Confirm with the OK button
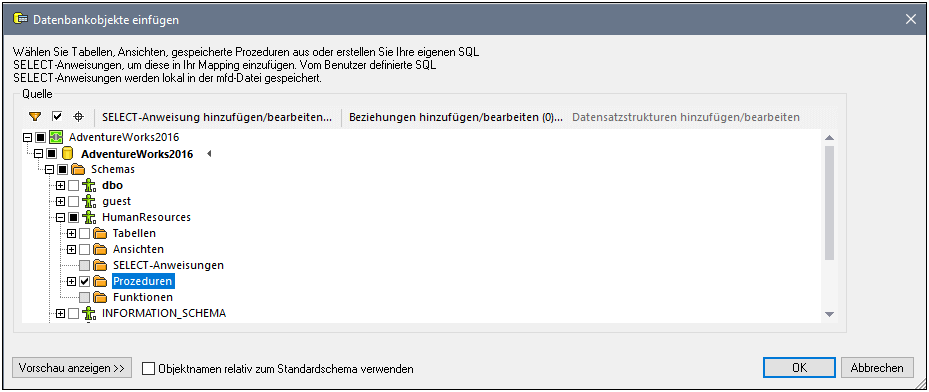929x392 pixels. click(799, 368)
